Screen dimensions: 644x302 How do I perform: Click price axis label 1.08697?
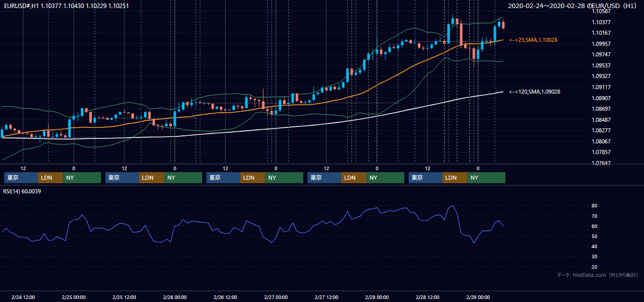click(x=601, y=109)
